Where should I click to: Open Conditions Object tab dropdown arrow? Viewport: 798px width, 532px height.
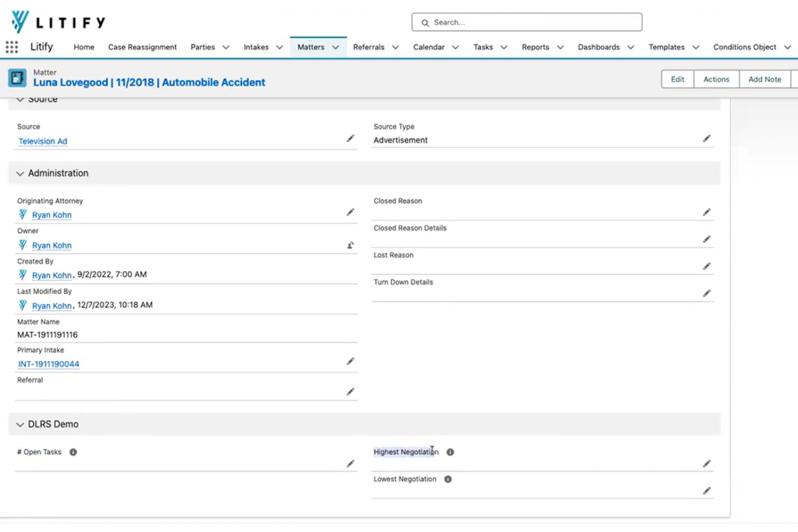pos(787,47)
